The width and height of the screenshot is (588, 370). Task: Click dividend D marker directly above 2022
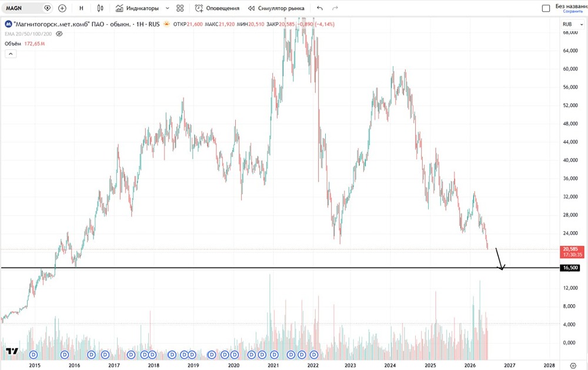[314, 354]
